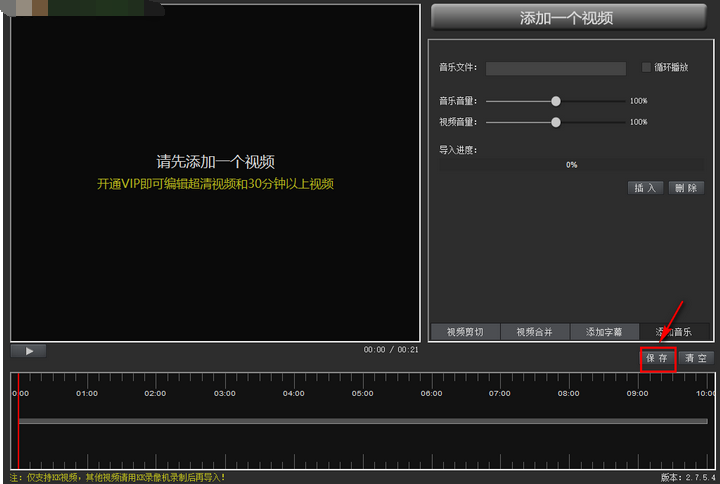This screenshot has height=484, width=720.
Task: Click the 视频音量 slider handle
Action: click(556, 122)
